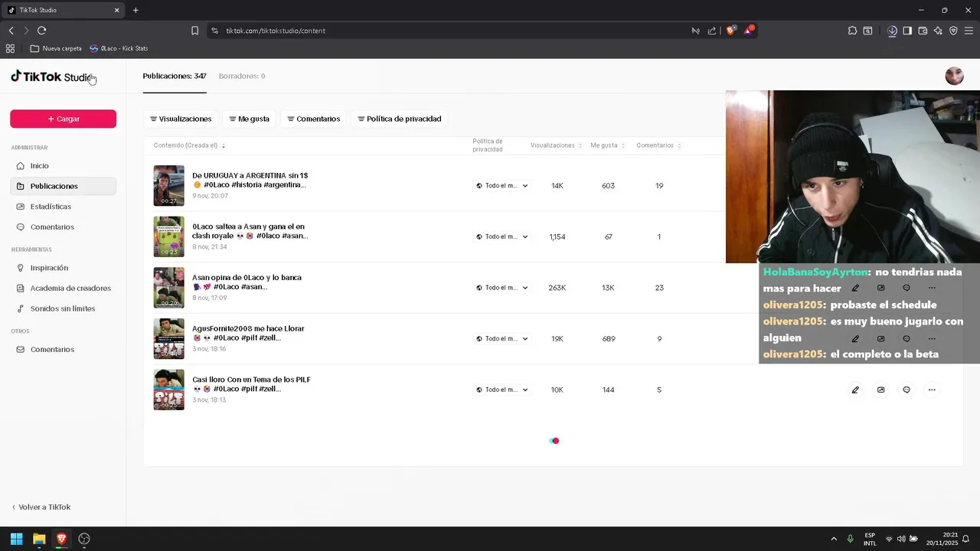Go to Inicio in the sidebar
This screenshot has height=551, width=980.
[x=63, y=165]
